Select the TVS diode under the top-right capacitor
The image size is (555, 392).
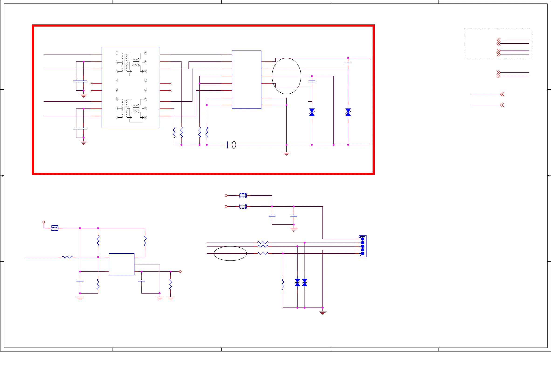pos(348,112)
